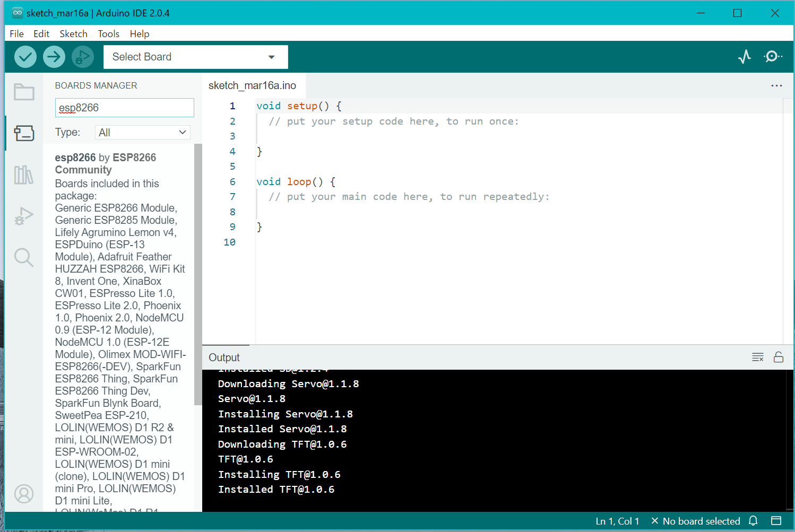Viewport: 795px width, 532px height.
Task: Open the sketch tab overflow menu
Action: (776, 85)
